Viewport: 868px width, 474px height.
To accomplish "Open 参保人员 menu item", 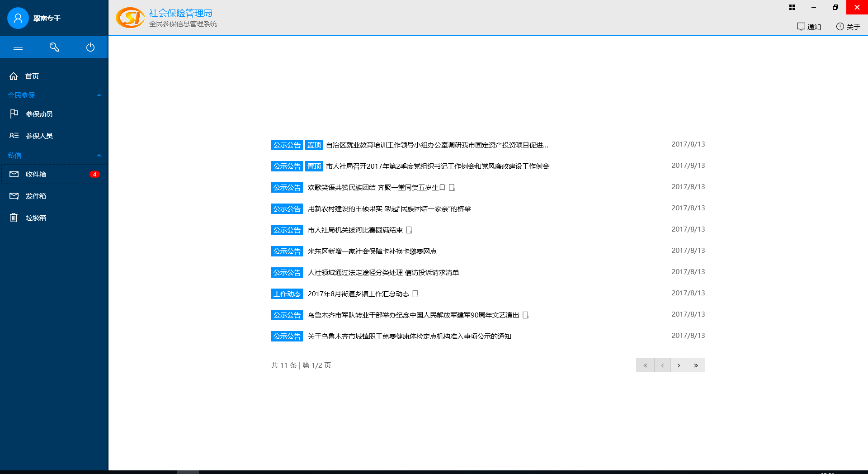I will 39,136.
